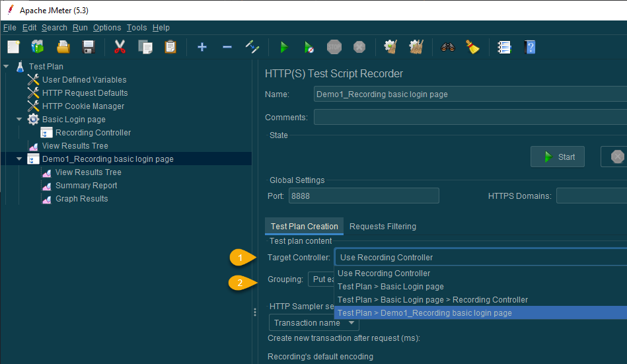Select View Results Tree under Demo1_Recording
The height and width of the screenshot is (364, 627).
(89, 172)
